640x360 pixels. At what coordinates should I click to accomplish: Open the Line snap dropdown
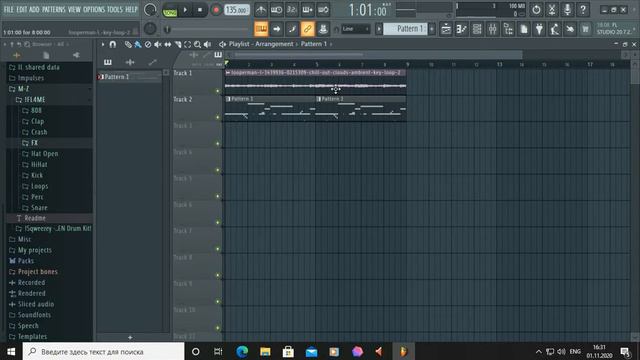click(x=356, y=29)
